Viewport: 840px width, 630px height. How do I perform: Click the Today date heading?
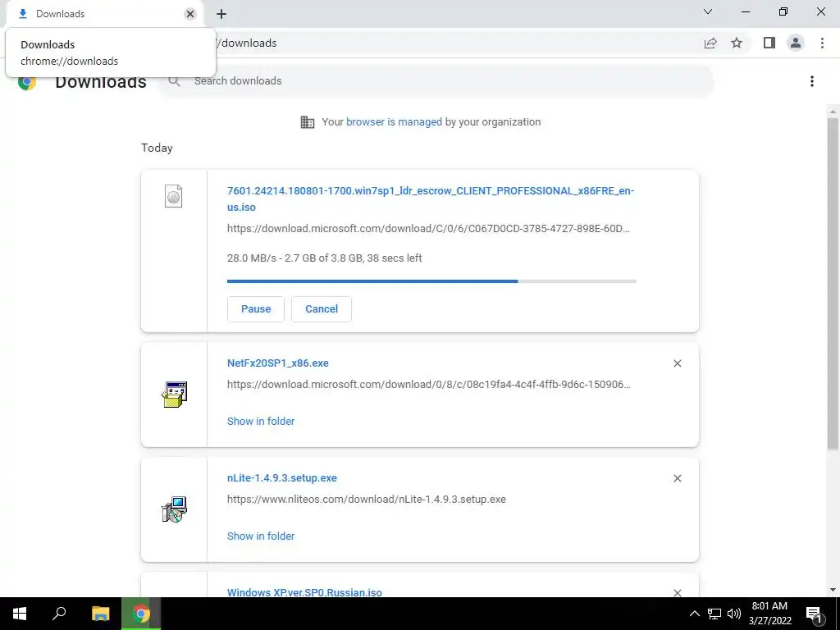tap(157, 148)
